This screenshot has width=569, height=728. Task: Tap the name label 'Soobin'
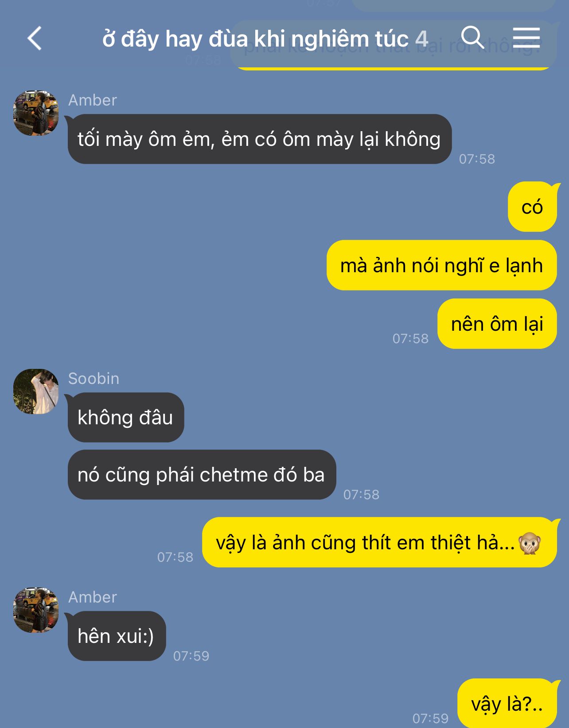pos(94,378)
